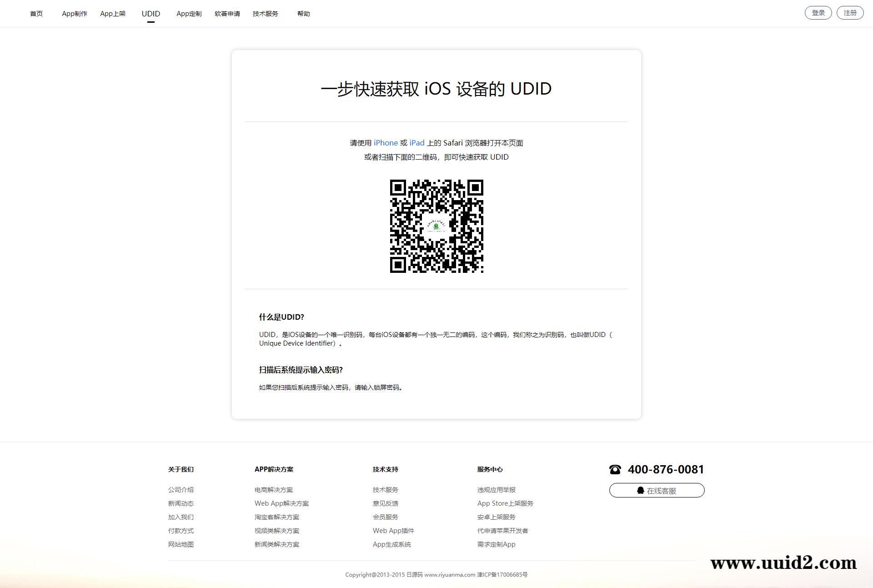Open the 帮助 help menu
The image size is (873, 588).
(x=303, y=13)
